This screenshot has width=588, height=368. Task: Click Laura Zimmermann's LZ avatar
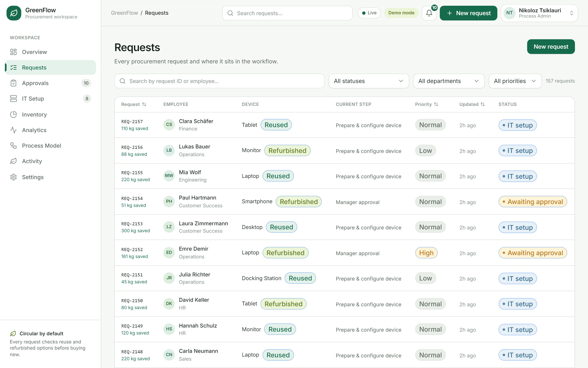click(x=169, y=227)
